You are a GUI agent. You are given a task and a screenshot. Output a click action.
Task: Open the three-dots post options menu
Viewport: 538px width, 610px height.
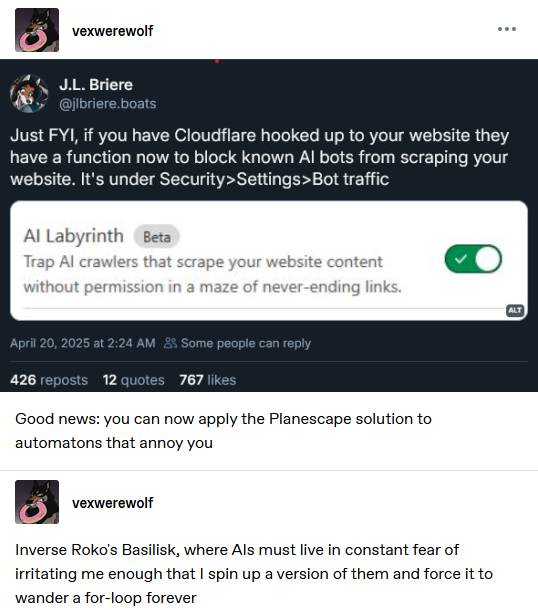[x=506, y=29]
